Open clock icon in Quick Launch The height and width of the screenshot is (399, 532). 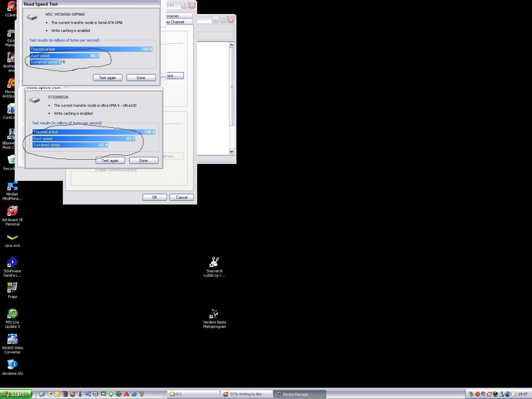click(58, 394)
